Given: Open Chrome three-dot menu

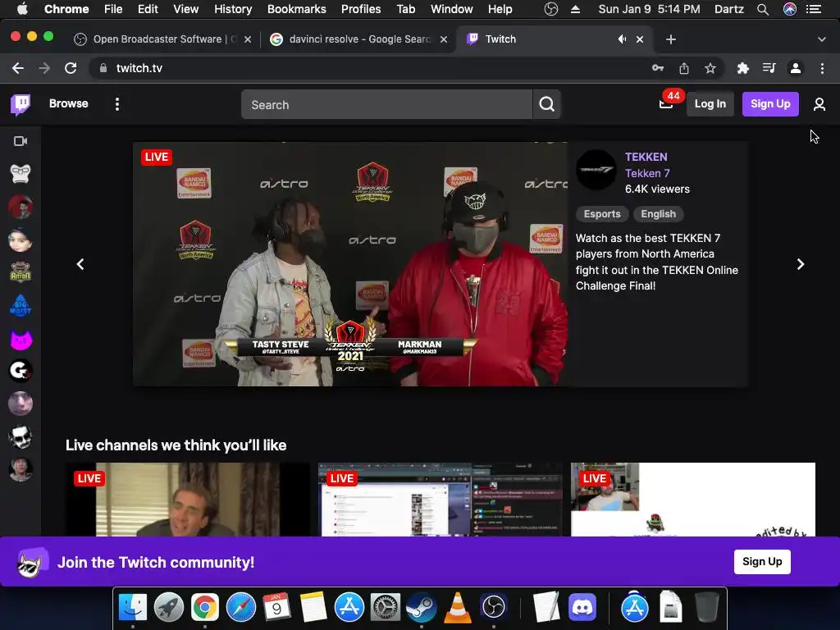Looking at the screenshot, I should click(x=822, y=68).
